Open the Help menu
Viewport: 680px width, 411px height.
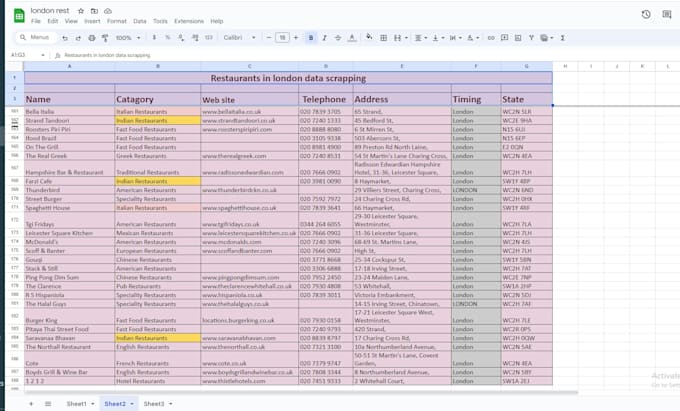coord(217,21)
